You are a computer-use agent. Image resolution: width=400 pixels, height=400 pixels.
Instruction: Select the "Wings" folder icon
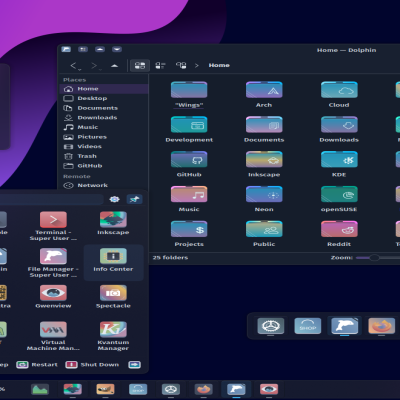(x=189, y=90)
